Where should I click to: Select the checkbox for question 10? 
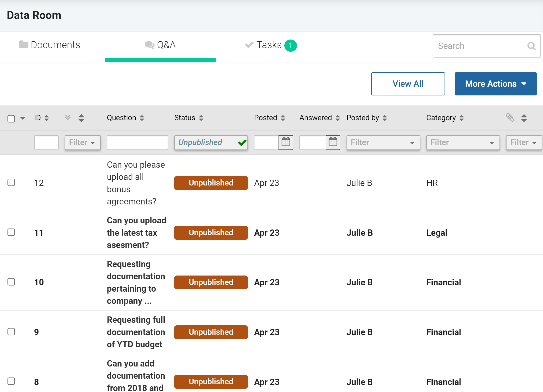(11, 282)
